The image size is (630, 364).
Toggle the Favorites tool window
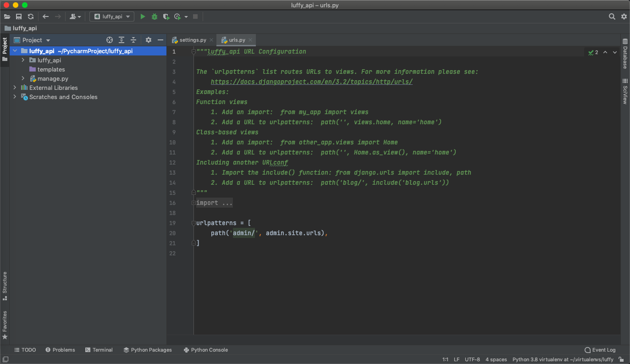point(5,325)
